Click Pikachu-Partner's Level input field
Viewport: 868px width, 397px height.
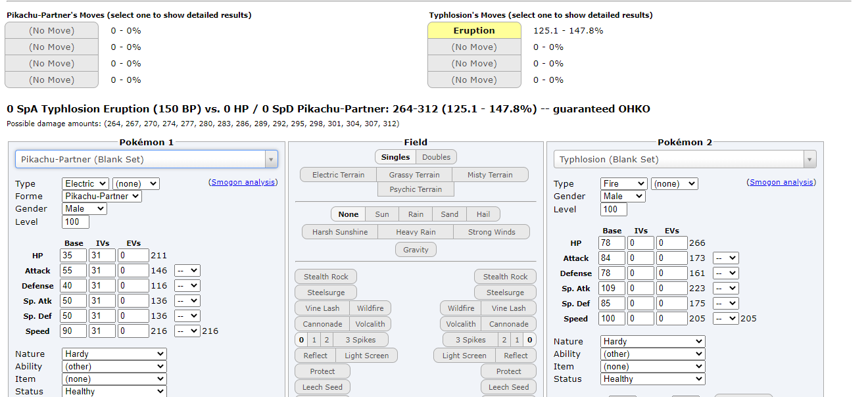(x=76, y=222)
